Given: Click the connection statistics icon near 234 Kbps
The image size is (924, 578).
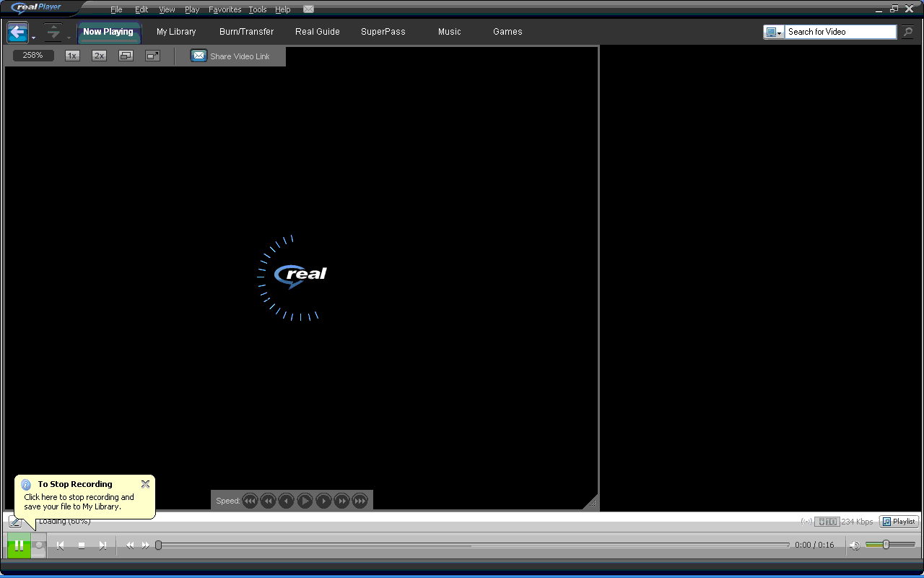Looking at the screenshot, I should pos(827,522).
